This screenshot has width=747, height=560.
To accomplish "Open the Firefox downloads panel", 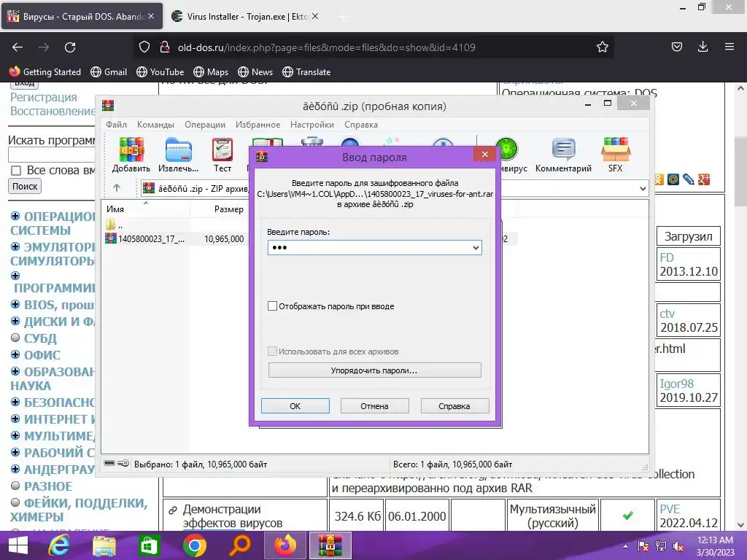I will click(x=703, y=47).
